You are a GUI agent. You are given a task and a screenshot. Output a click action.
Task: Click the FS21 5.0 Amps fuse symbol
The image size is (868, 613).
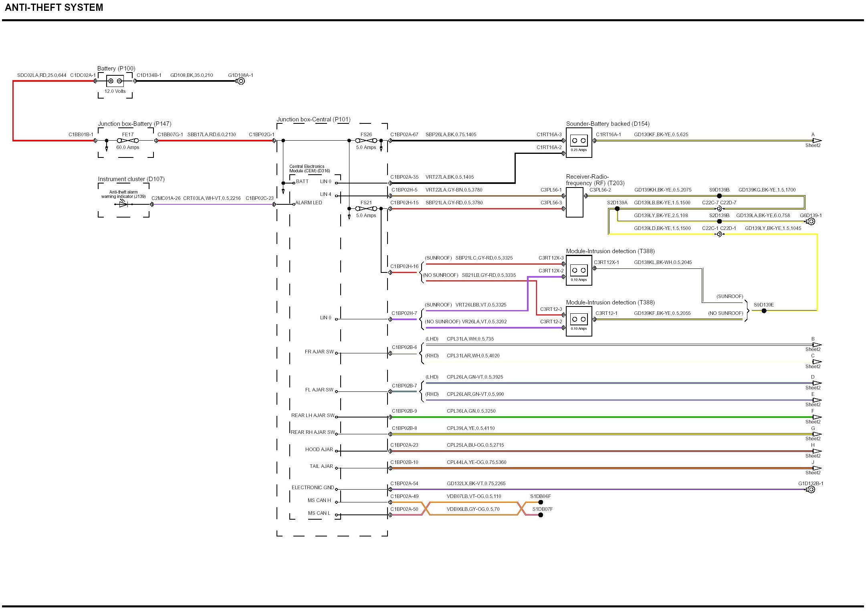pos(366,209)
